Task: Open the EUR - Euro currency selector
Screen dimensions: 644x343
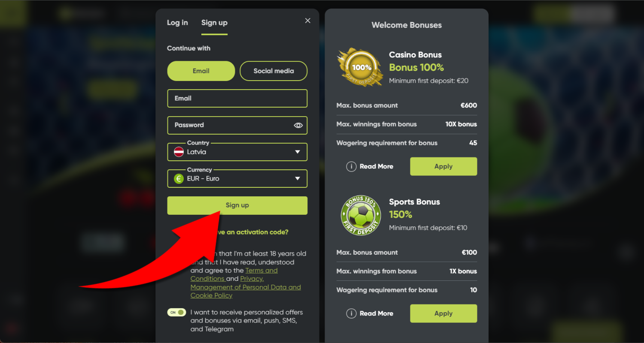Action: click(237, 179)
